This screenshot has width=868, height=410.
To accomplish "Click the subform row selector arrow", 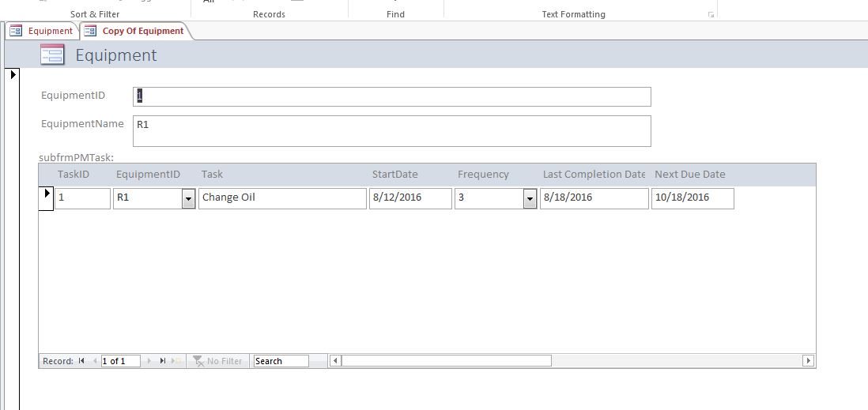I will tap(47, 198).
